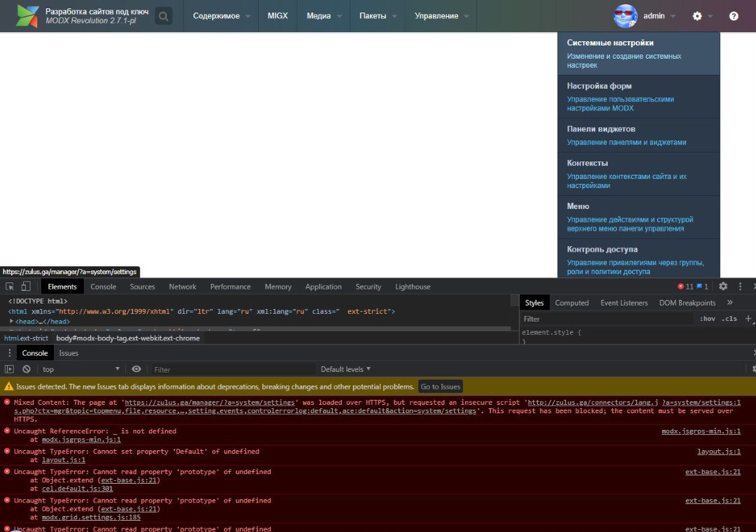Viewport: 756px width, 532px height.
Task: Click inside the Styles Filter field
Action: click(608, 319)
